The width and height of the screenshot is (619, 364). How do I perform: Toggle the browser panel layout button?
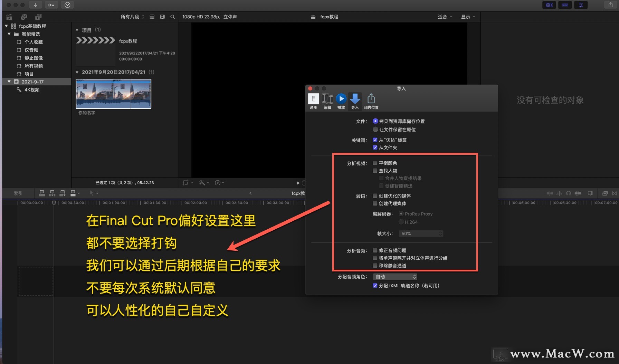[x=549, y=5]
